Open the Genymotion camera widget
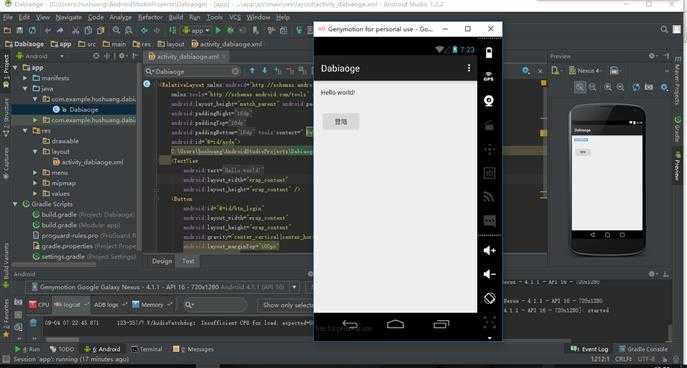 pyautogui.click(x=489, y=101)
